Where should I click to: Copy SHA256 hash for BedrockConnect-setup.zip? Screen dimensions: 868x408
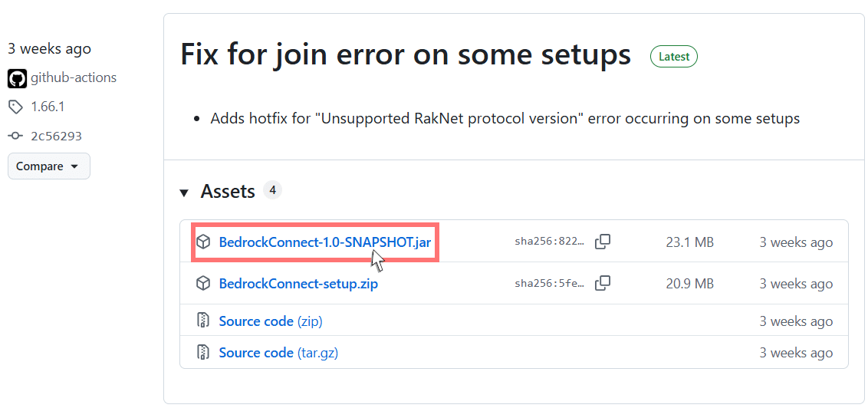coord(603,283)
